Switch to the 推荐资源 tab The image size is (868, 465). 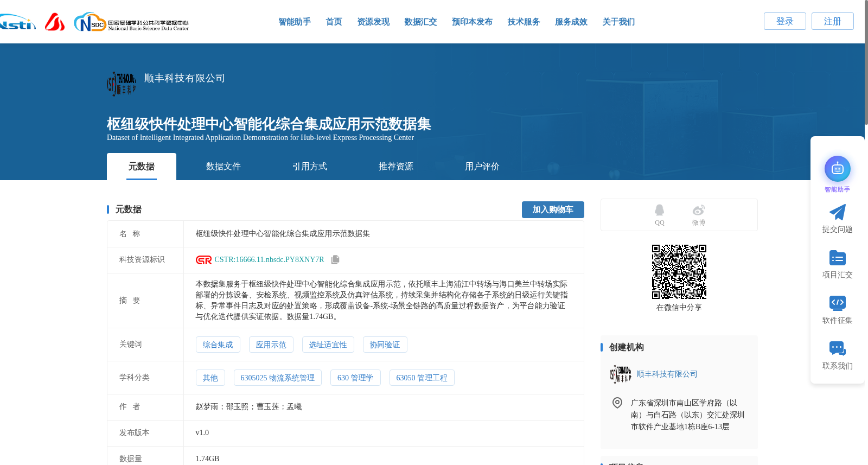point(396,167)
